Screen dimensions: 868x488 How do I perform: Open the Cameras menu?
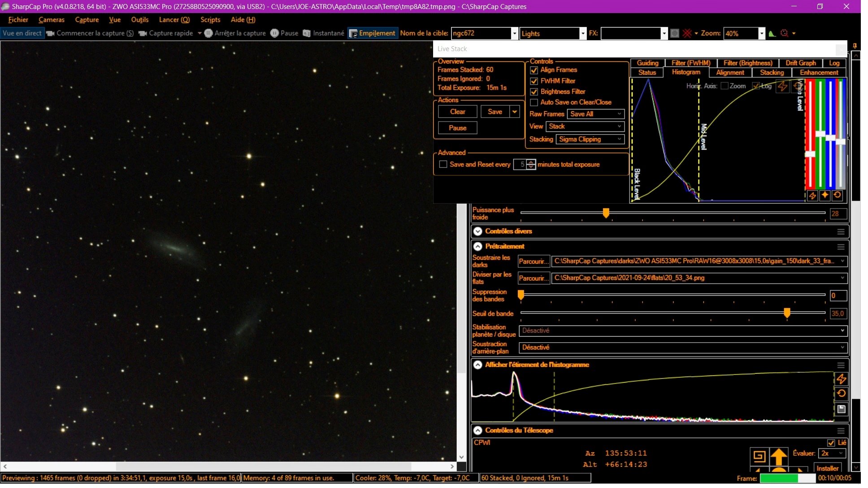coord(52,20)
